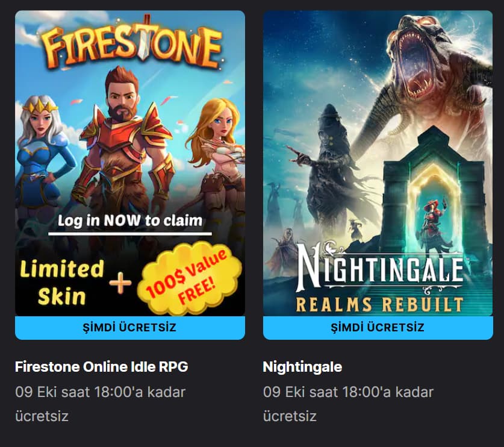Open the Nightingale game title link
The width and height of the screenshot is (504, 447).
(x=302, y=366)
